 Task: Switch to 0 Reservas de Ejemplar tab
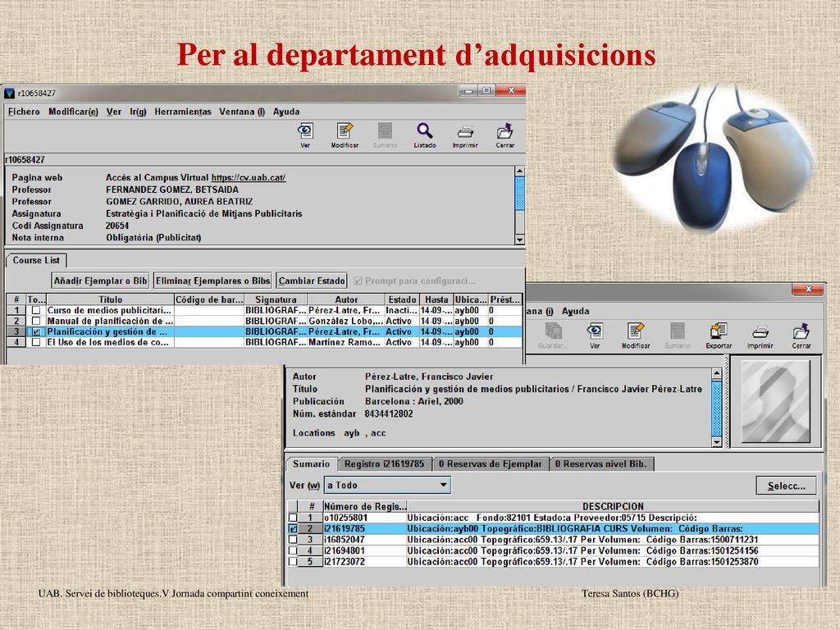pos(491,464)
